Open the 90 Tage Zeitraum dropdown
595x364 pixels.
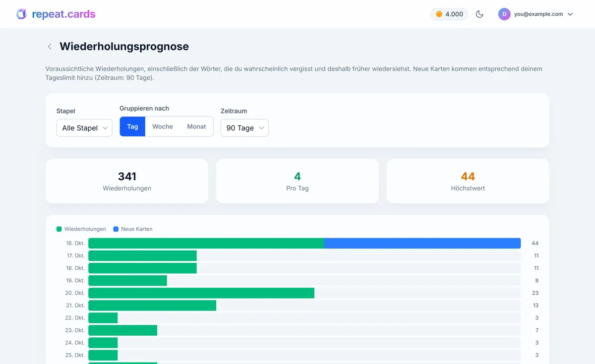[244, 128]
